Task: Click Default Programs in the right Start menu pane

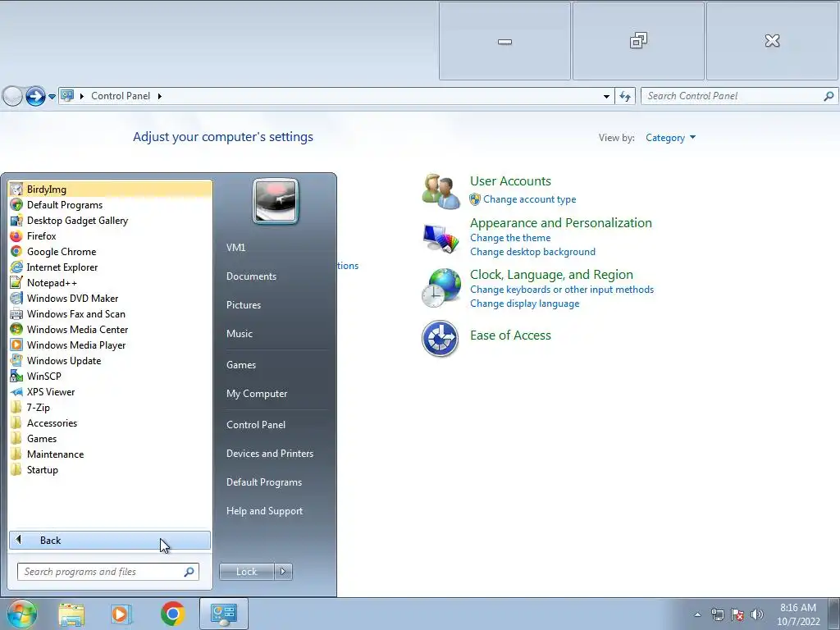Action: (x=264, y=482)
